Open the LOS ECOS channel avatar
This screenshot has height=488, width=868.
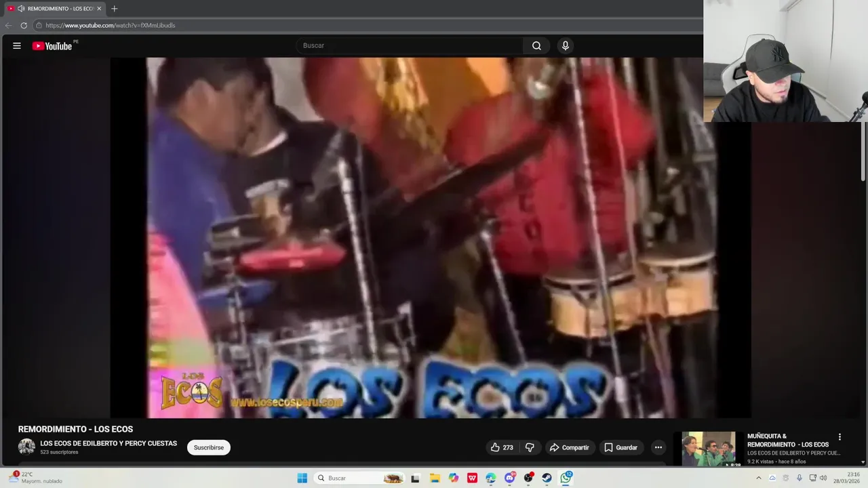click(x=26, y=447)
